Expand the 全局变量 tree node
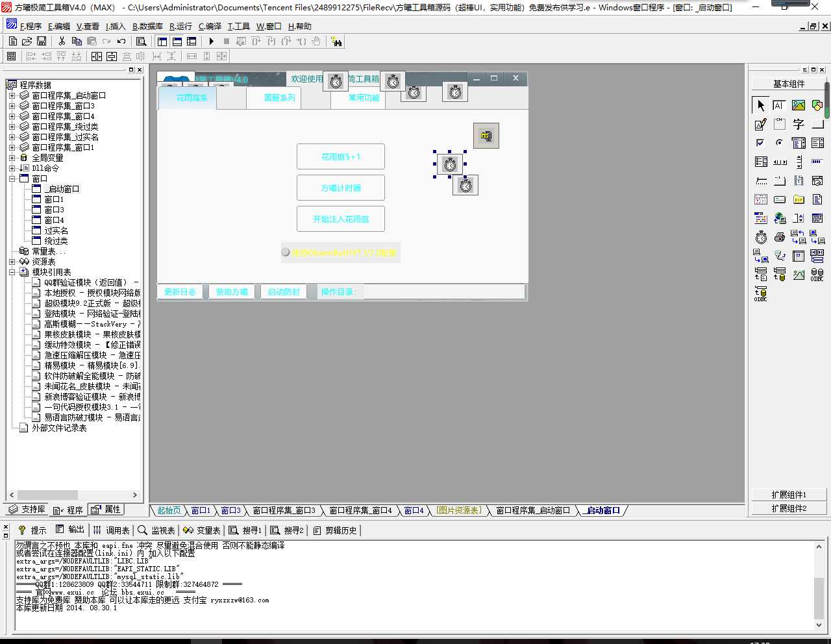 pos(12,158)
